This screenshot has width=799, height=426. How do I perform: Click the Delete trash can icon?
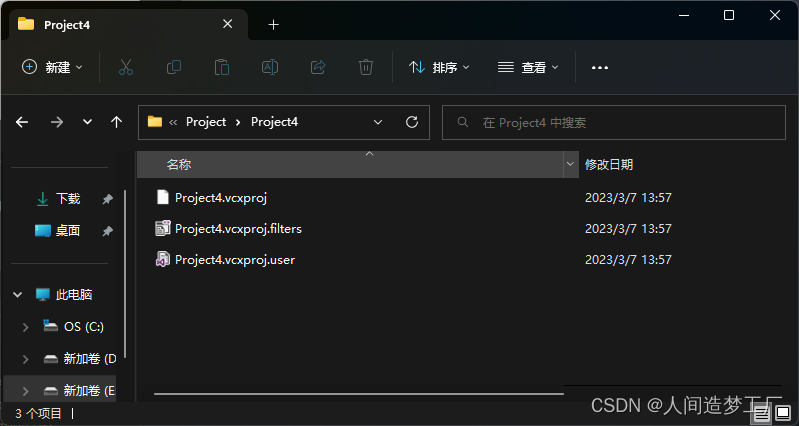[x=366, y=67]
